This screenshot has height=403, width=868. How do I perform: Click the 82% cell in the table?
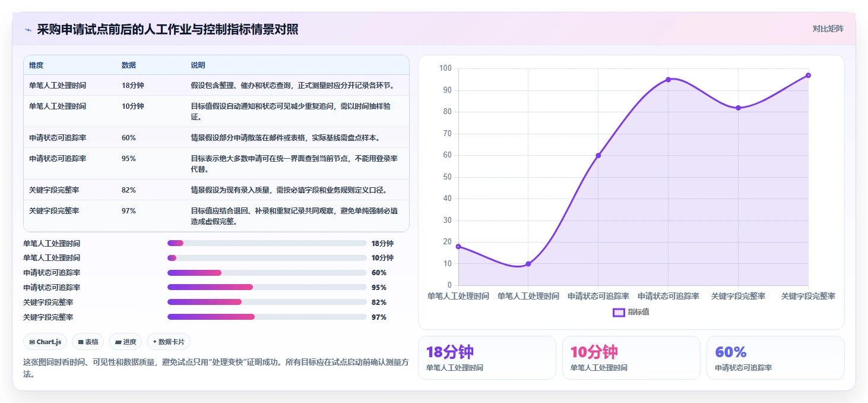click(129, 190)
